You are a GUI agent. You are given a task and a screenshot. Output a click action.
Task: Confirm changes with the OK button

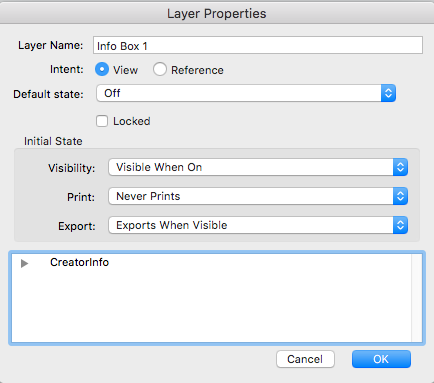pos(381,359)
